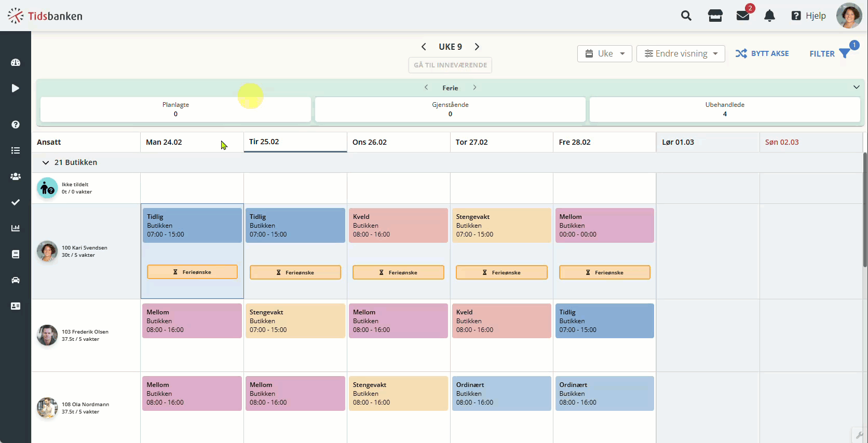Collapse the 21 Butikken group
The height and width of the screenshot is (443, 868).
click(46, 162)
